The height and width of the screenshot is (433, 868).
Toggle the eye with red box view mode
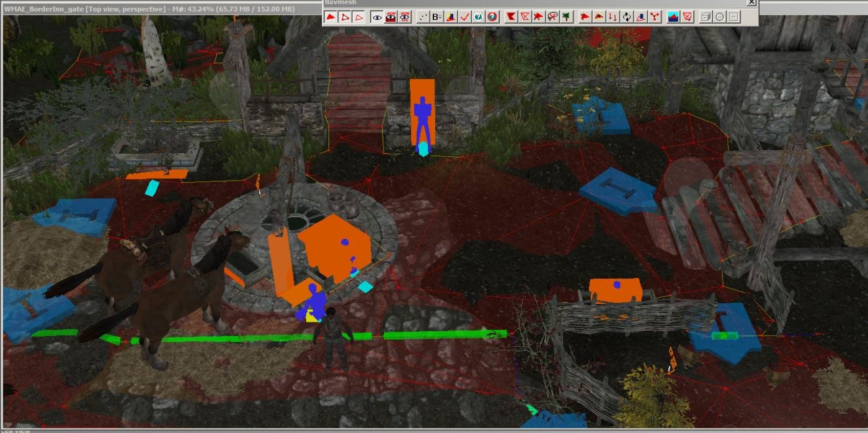pyautogui.click(x=391, y=17)
